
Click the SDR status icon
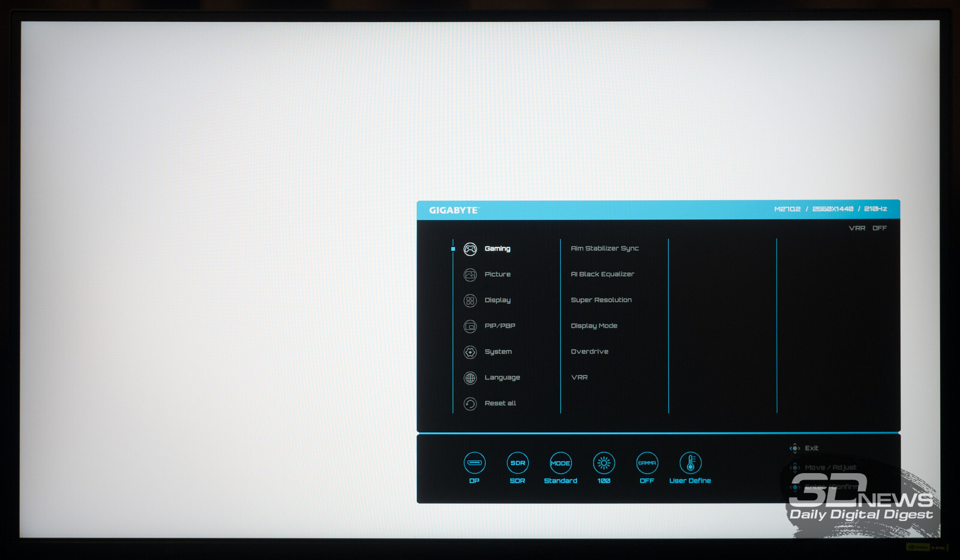point(518,463)
